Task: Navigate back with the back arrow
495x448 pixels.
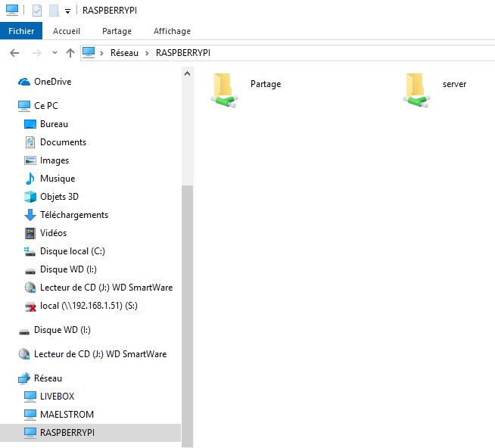Action: (x=14, y=53)
